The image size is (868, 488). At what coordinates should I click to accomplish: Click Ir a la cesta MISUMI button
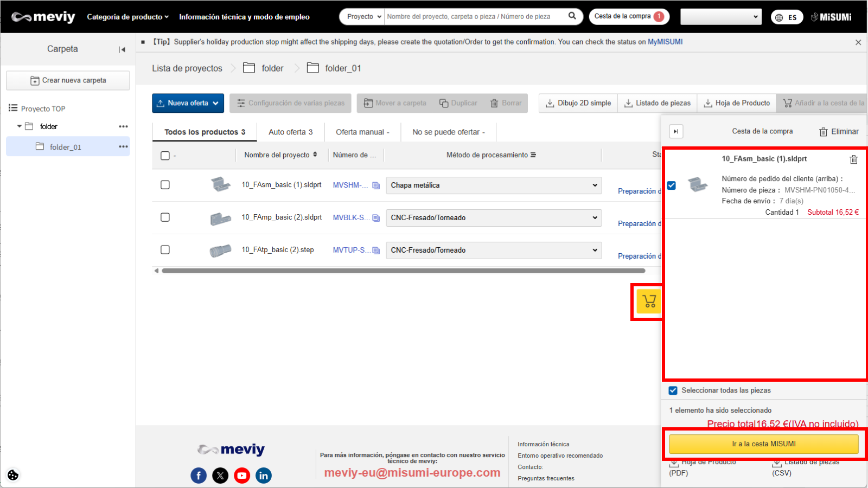763,444
